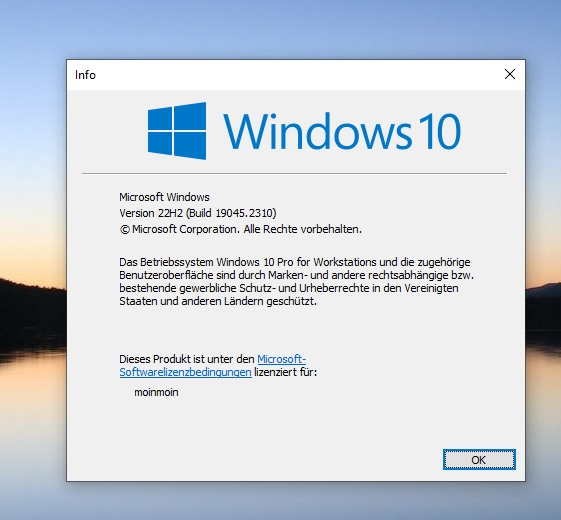Click the Version 22H2 label
Viewport: 561px width, 520px height.
point(151,213)
